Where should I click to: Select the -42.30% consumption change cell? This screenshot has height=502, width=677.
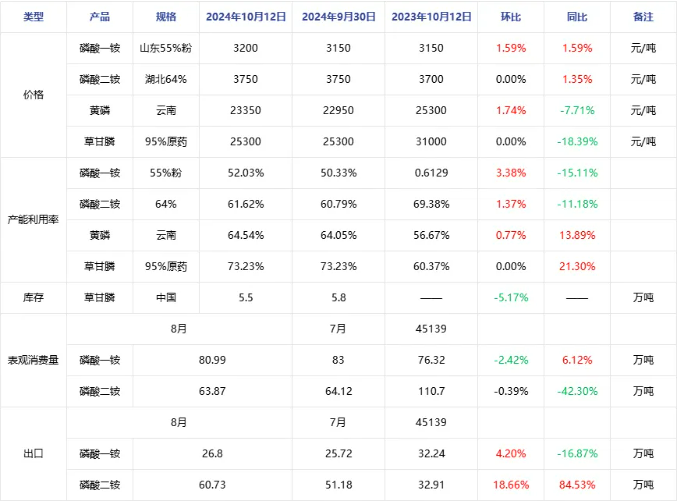tap(577, 391)
